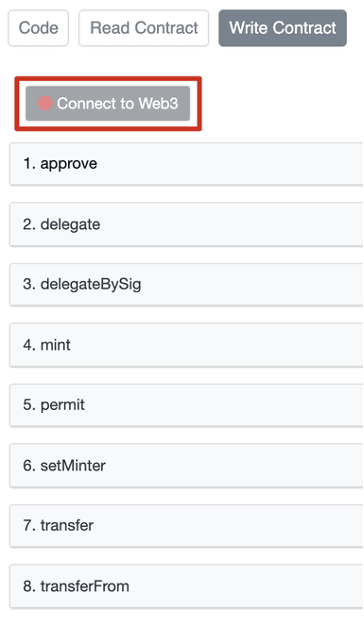Image resolution: width=364 pixels, height=625 pixels.
Task: Click the red status dot icon
Action: point(45,103)
